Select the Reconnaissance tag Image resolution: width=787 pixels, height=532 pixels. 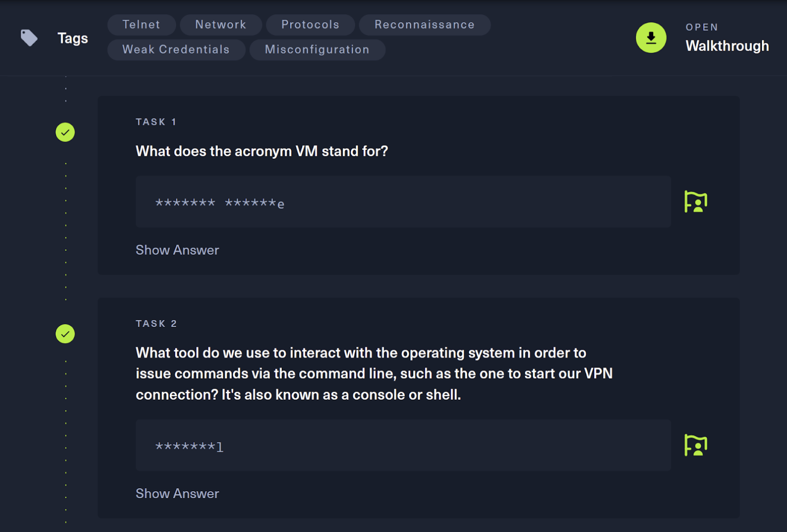point(424,25)
